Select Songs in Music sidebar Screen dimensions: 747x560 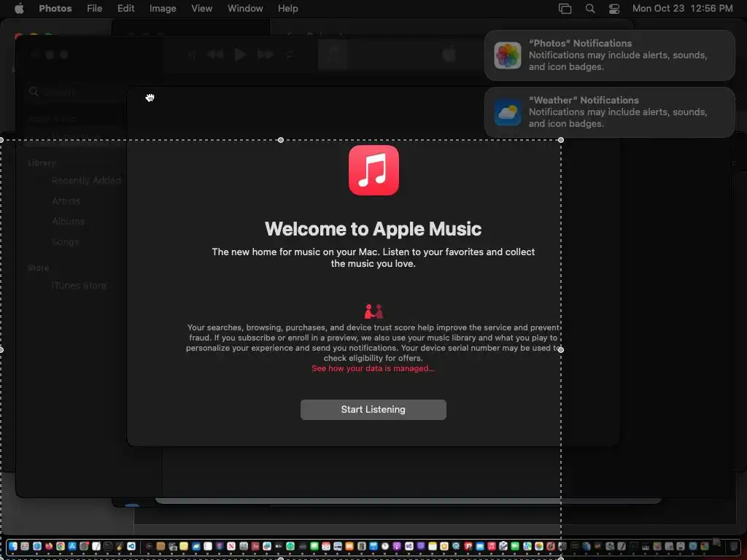point(65,242)
